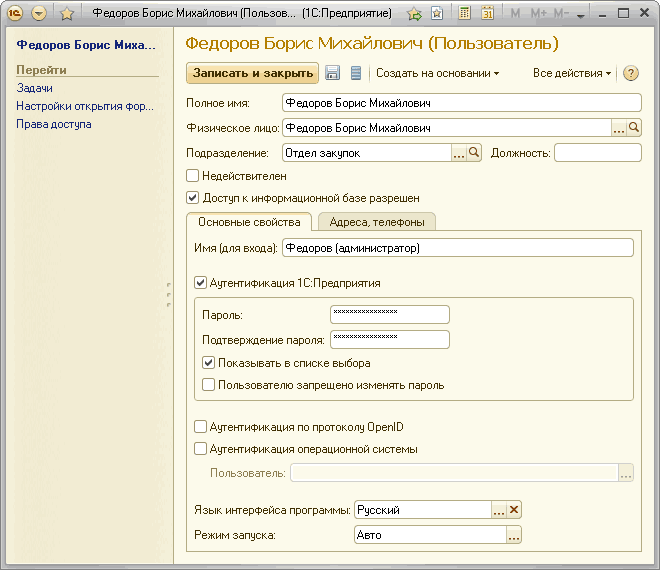Click the Записать и закрыть button
The image size is (660, 570).
point(252,73)
